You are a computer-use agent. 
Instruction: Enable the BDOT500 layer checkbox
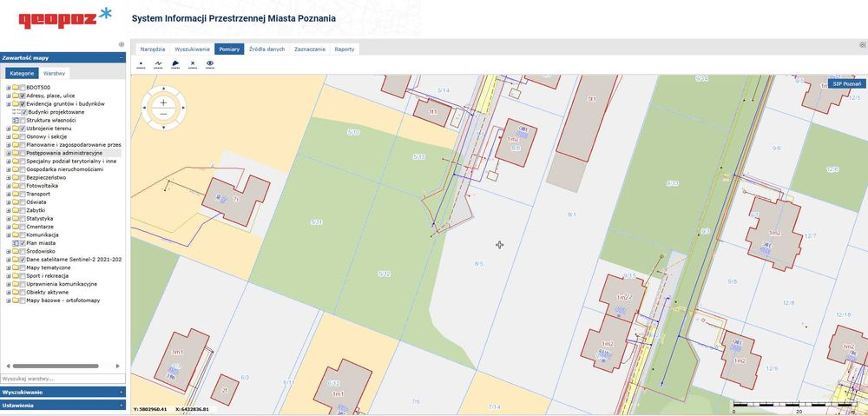pyautogui.click(x=23, y=88)
